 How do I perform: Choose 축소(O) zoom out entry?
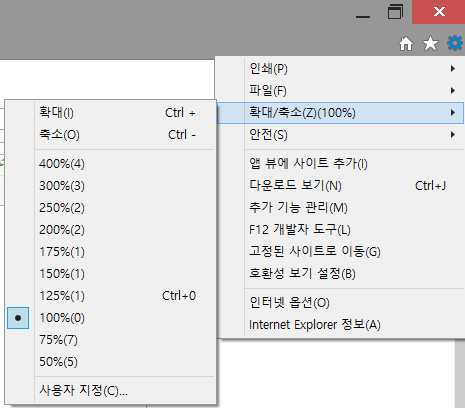(x=110, y=135)
